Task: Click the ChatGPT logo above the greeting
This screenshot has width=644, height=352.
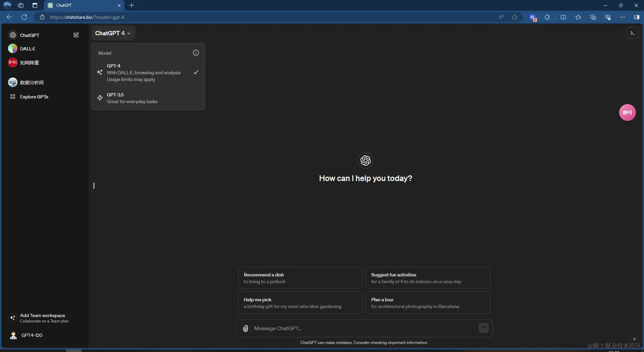Action: 366,160
